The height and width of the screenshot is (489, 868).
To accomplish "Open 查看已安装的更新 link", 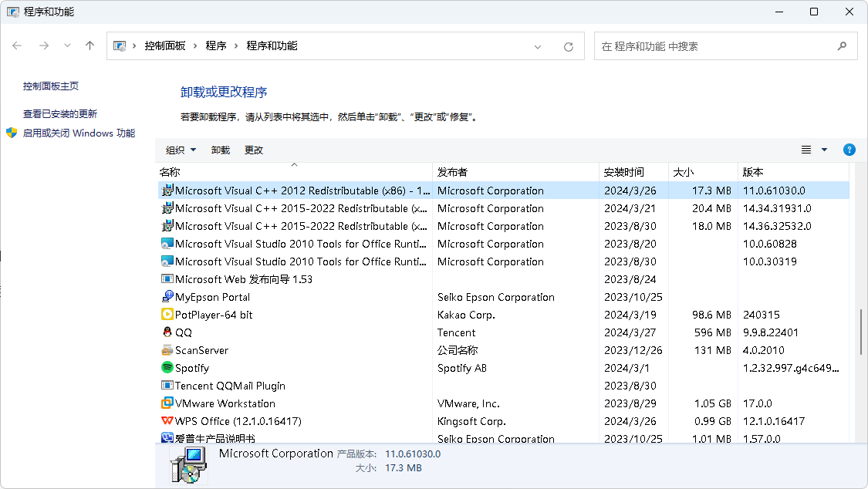I will pos(59,113).
